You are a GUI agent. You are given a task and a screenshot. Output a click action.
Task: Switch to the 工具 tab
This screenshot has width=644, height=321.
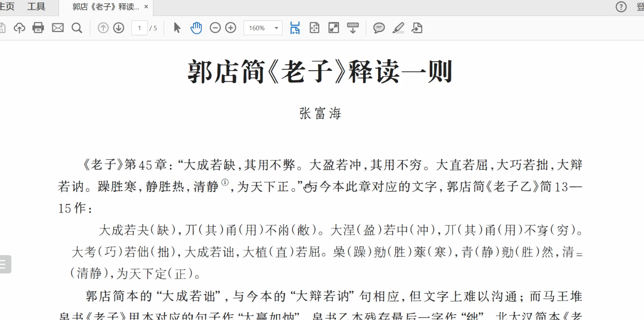click(36, 7)
